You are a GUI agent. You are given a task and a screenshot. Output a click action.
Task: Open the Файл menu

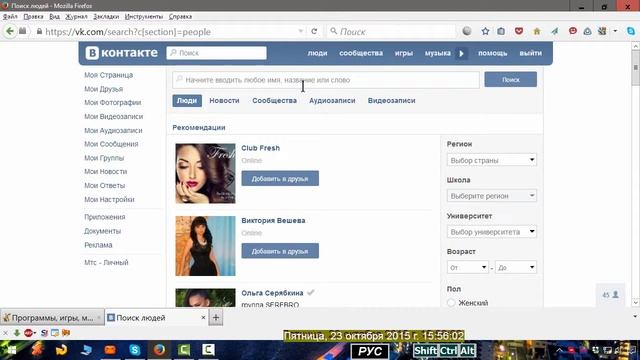[10, 16]
